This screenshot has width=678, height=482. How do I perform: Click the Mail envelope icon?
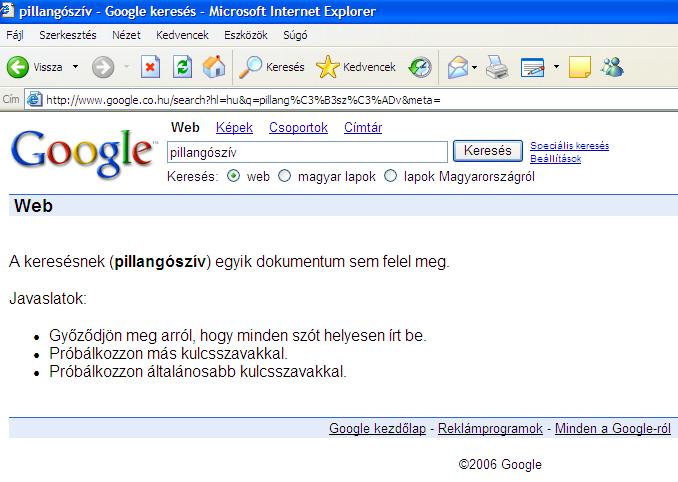458,67
